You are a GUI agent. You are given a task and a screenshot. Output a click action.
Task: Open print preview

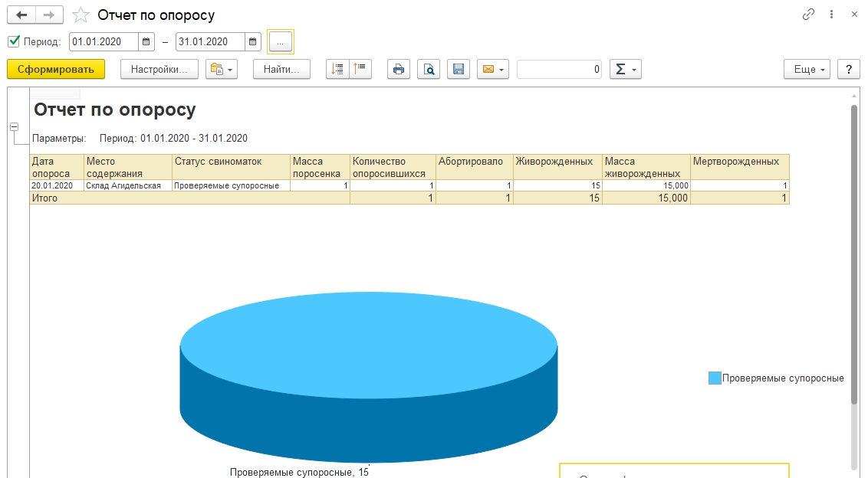pyautogui.click(x=429, y=69)
